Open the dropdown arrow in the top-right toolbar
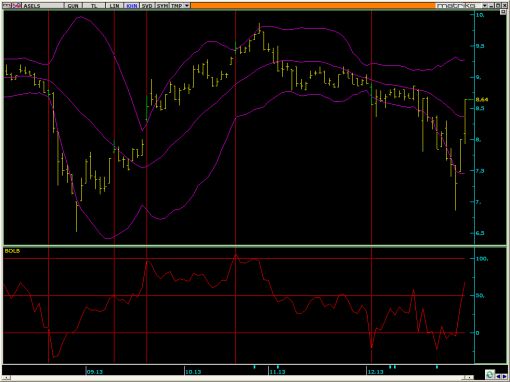The width and height of the screenshot is (510, 382). [485, 6]
